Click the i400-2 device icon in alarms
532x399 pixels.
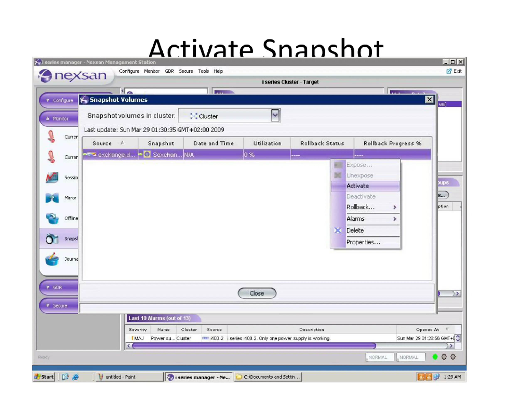206,338
